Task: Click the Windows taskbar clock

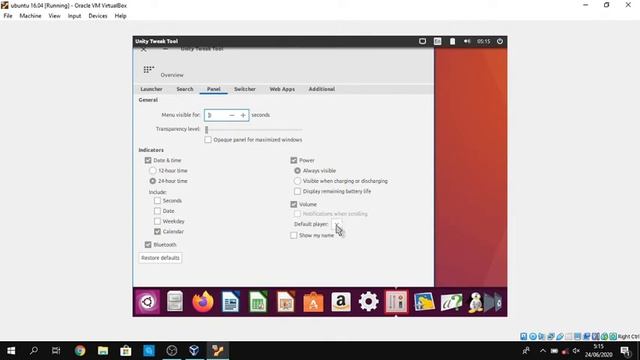Action: coord(598,351)
